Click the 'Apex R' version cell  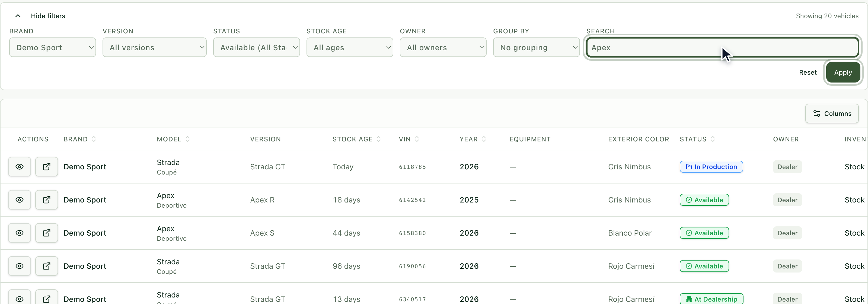tap(262, 199)
